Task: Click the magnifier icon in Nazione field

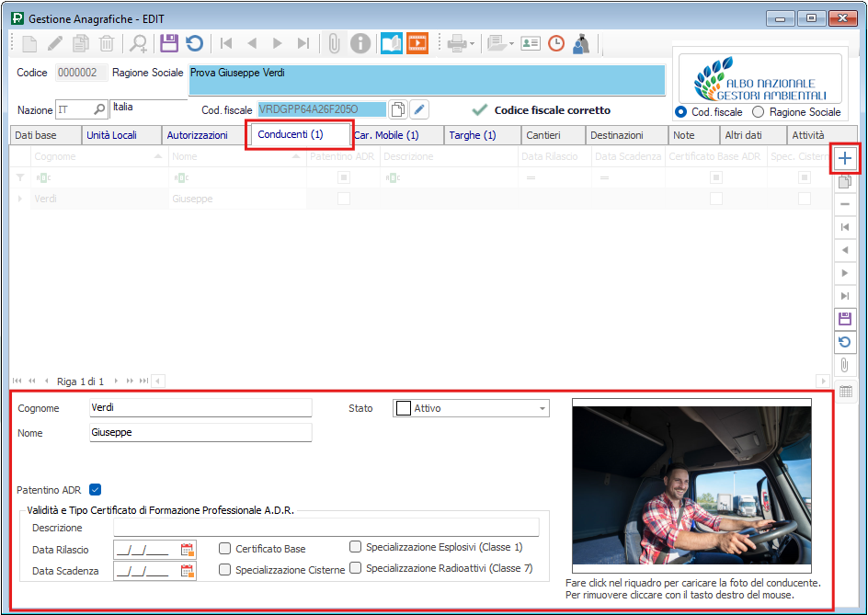Action: click(99, 109)
